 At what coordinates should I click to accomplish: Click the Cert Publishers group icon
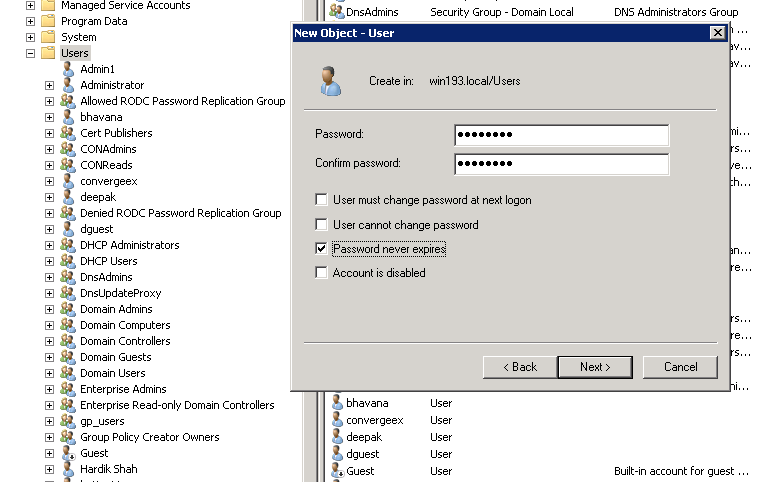[x=68, y=133]
